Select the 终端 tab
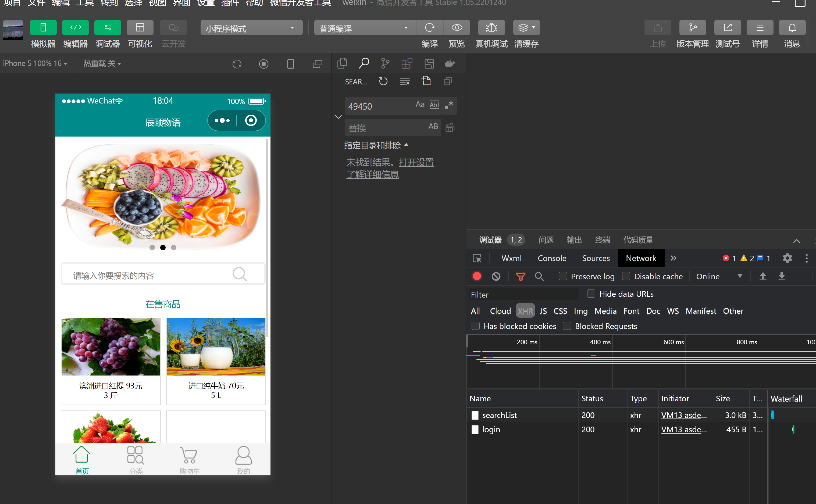 coord(602,240)
